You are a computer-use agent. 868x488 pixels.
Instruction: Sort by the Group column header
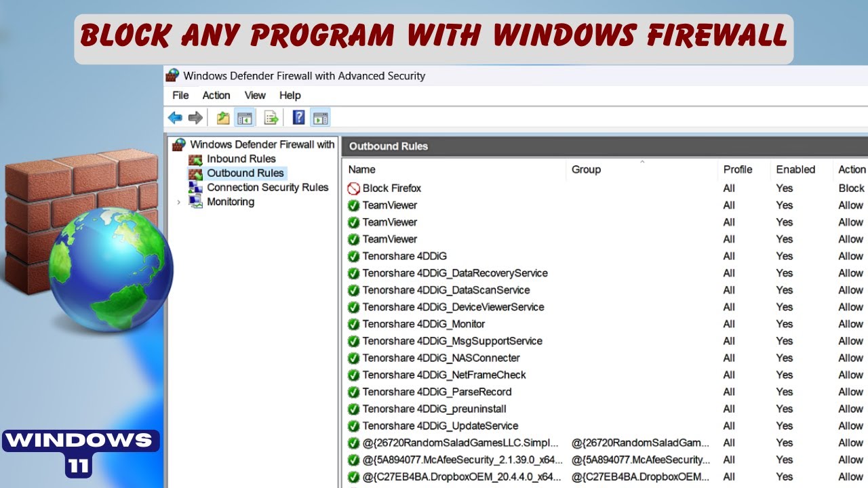(642, 169)
